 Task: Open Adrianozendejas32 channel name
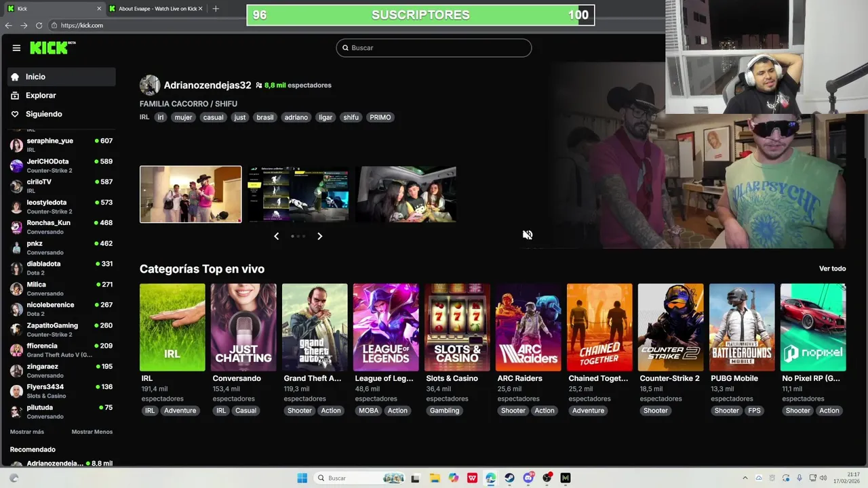(208, 85)
